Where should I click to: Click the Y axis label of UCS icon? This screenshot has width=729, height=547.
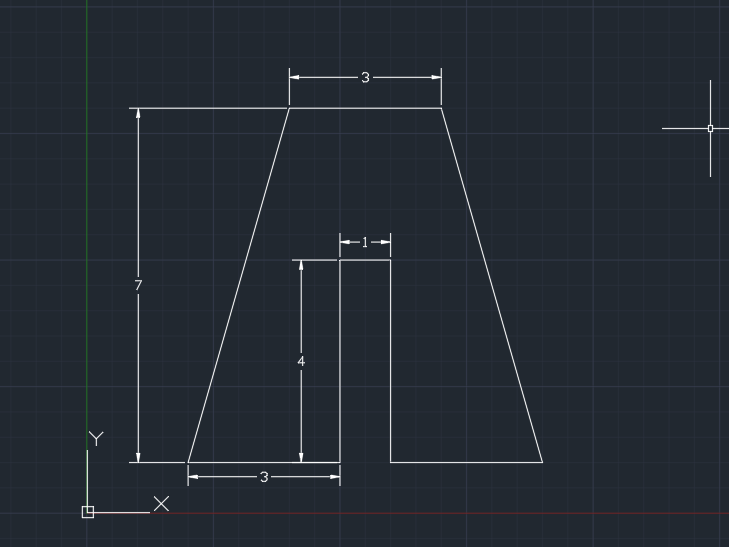click(x=96, y=438)
